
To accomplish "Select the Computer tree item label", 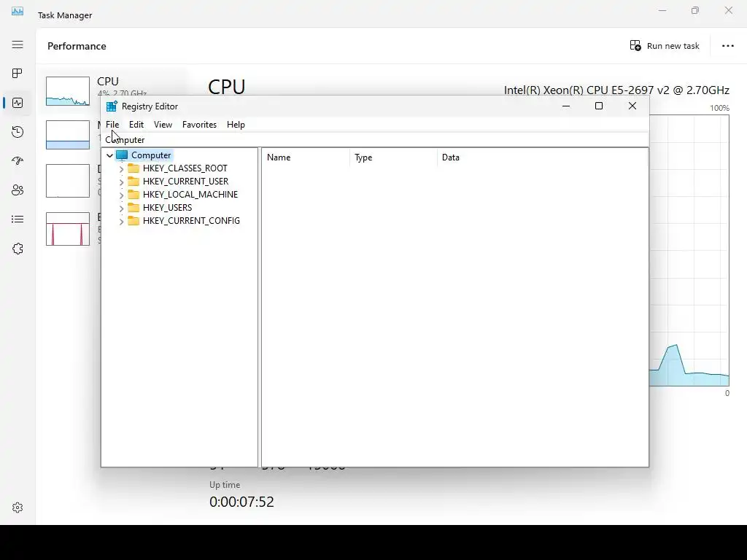I will 151,155.
